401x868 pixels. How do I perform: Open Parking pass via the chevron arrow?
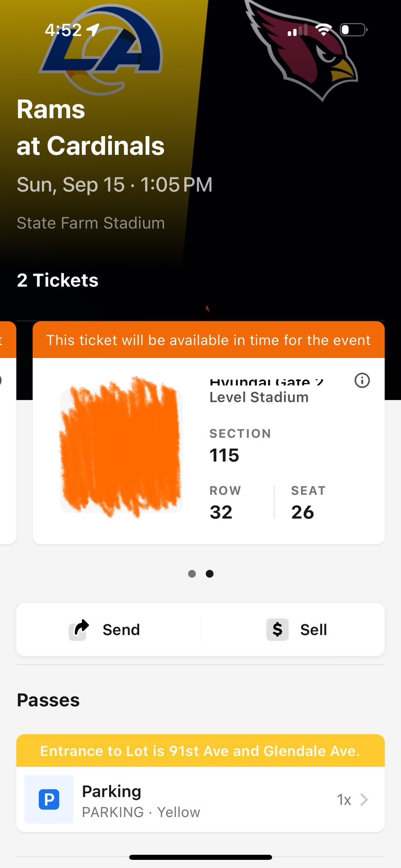pyautogui.click(x=364, y=799)
